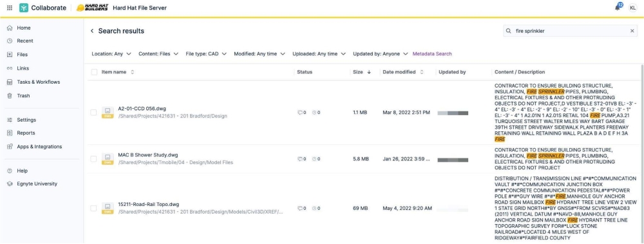Click the Links chain icon

point(10,68)
